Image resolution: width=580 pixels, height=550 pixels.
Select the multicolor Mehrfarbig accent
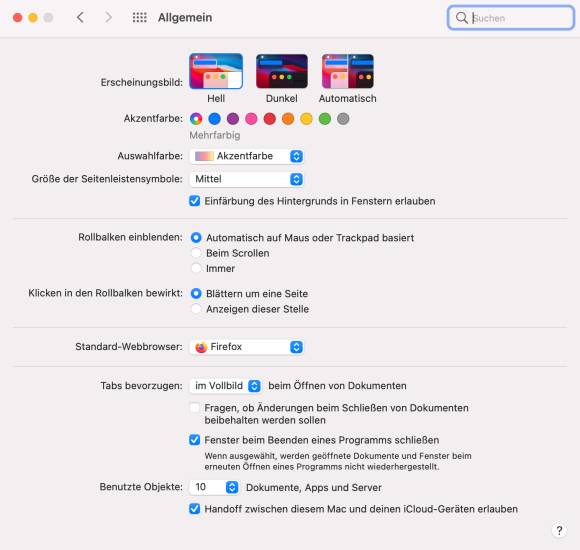click(196, 119)
